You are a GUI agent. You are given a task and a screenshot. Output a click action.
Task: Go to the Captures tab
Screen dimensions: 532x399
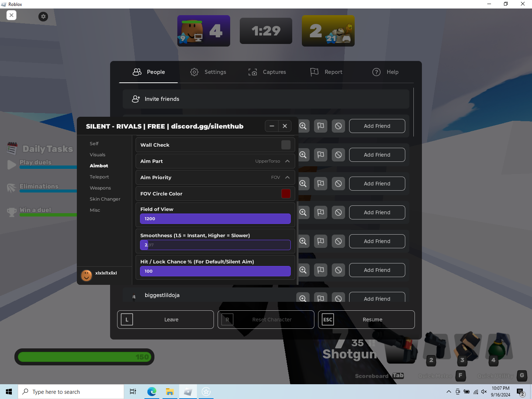pos(267,72)
